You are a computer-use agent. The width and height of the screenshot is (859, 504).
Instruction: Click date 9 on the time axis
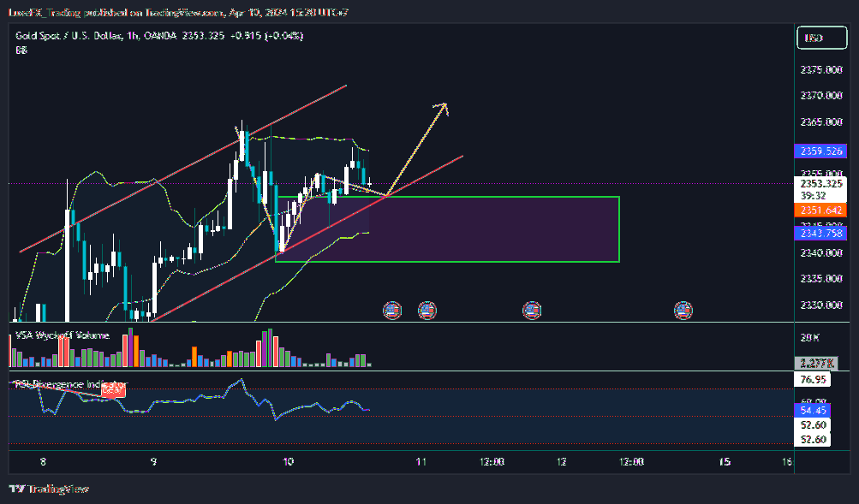(x=153, y=462)
